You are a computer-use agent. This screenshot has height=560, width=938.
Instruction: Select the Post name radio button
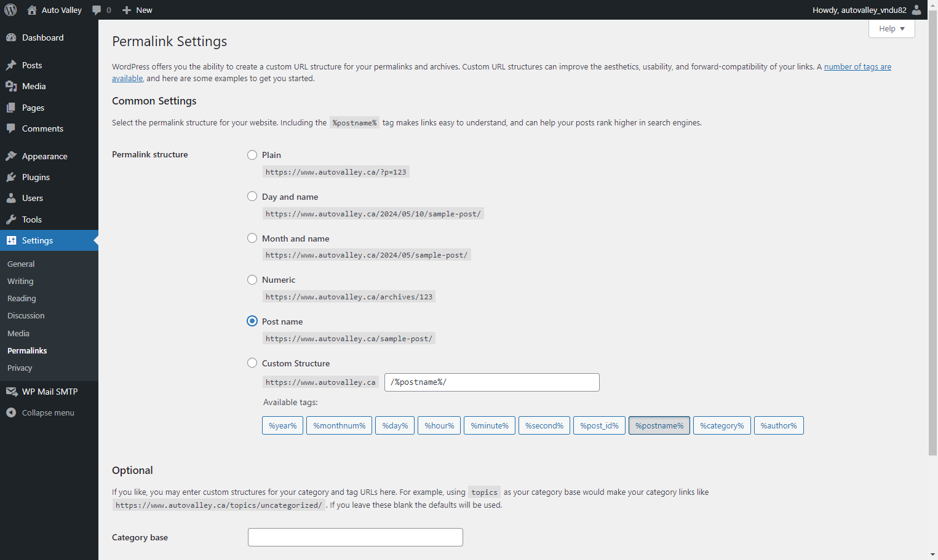[252, 321]
